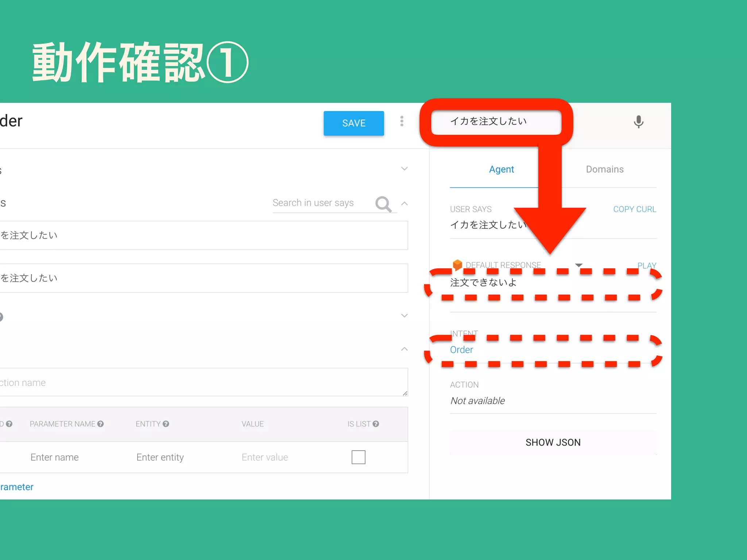Click the search magnifier icon
747x560 pixels.
pyautogui.click(x=383, y=204)
